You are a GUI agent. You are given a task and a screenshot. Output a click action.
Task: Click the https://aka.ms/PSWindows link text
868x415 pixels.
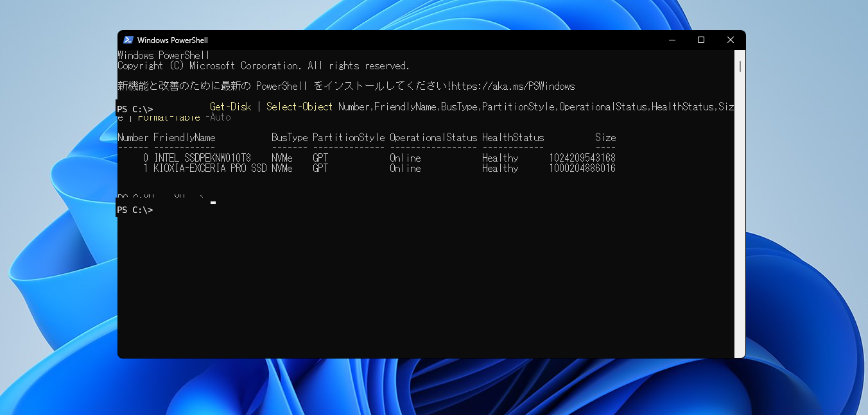click(x=513, y=86)
